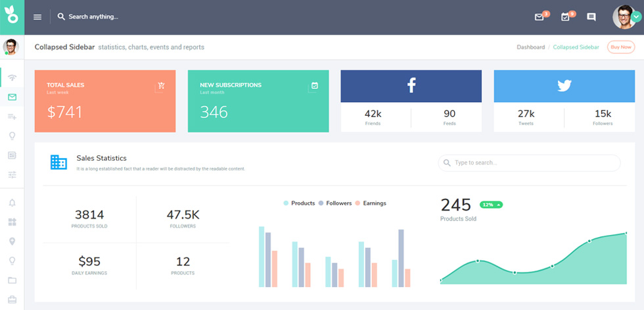
Task: Select the newspaper sidebar icon
Action: (x=12, y=155)
